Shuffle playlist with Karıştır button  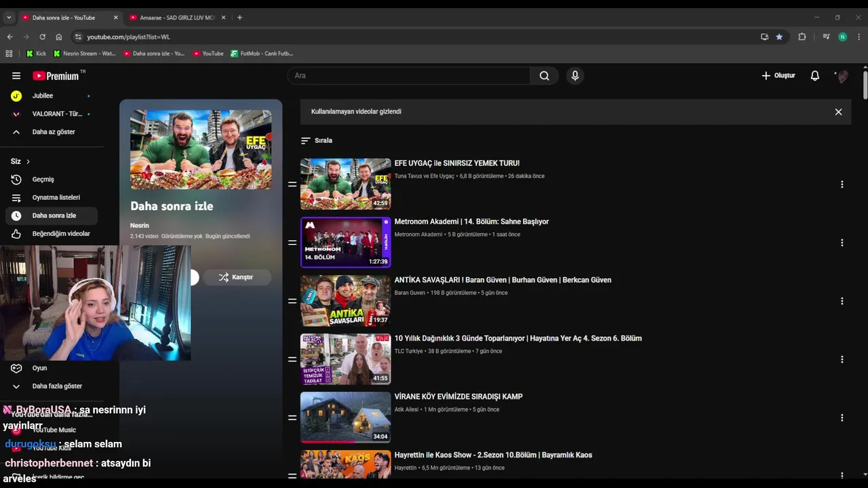pos(237,277)
